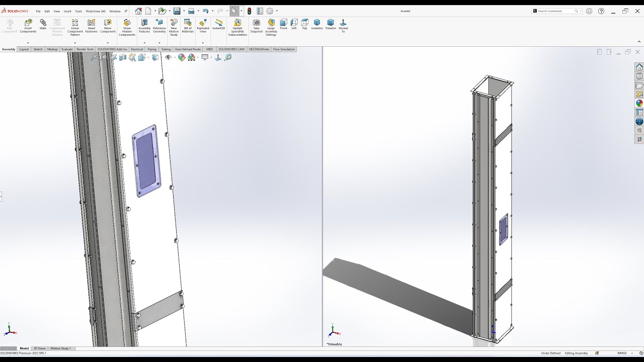Open Appearances, Scenes, and Decals pane
644x362 pixels.
(639, 103)
